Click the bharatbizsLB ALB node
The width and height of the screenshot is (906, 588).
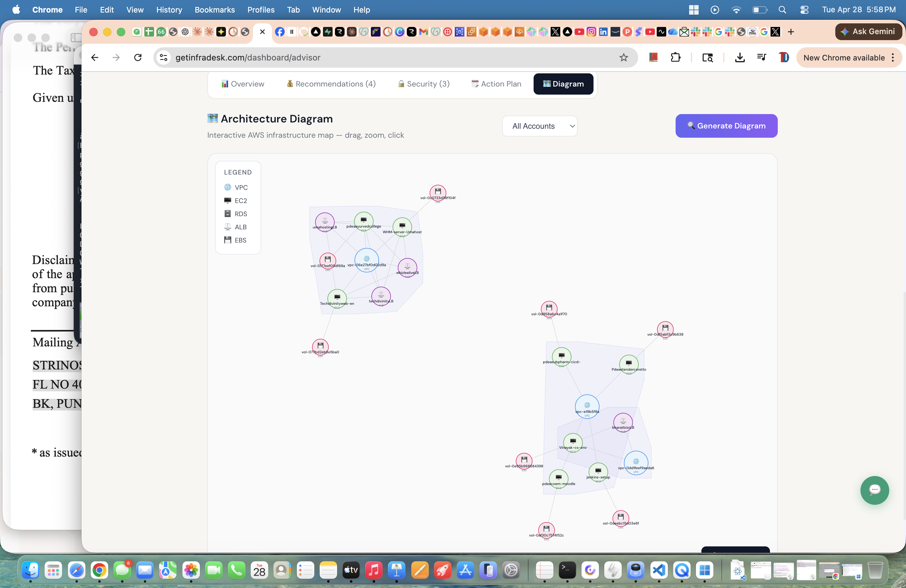coord(623,422)
